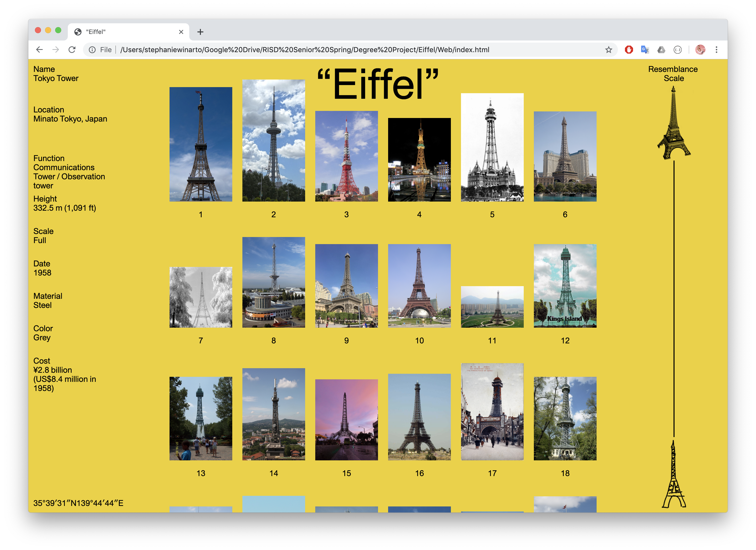Open the user profile avatar
The height and width of the screenshot is (550, 756).
[x=700, y=50]
